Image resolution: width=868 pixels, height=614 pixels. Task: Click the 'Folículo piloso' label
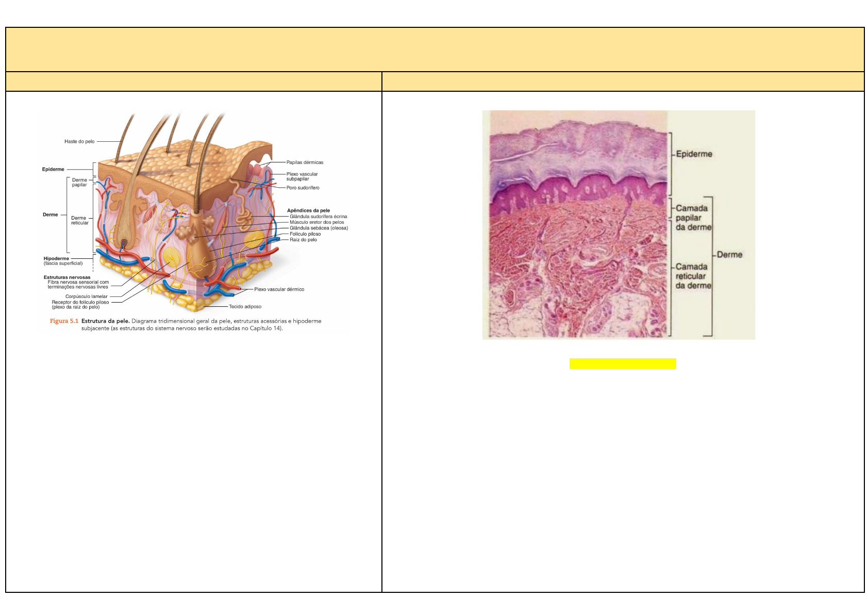tap(305, 234)
